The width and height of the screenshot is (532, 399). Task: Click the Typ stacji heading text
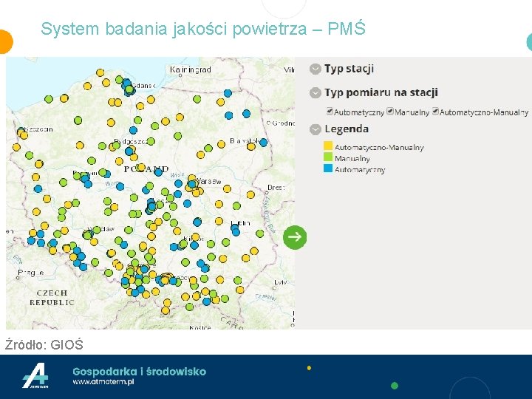click(x=349, y=69)
